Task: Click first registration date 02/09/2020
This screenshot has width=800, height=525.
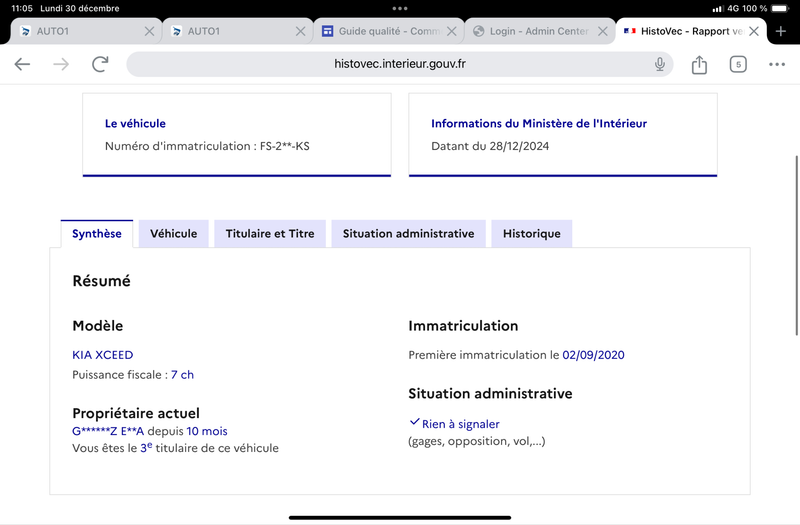Action: (x=593, y=355)
